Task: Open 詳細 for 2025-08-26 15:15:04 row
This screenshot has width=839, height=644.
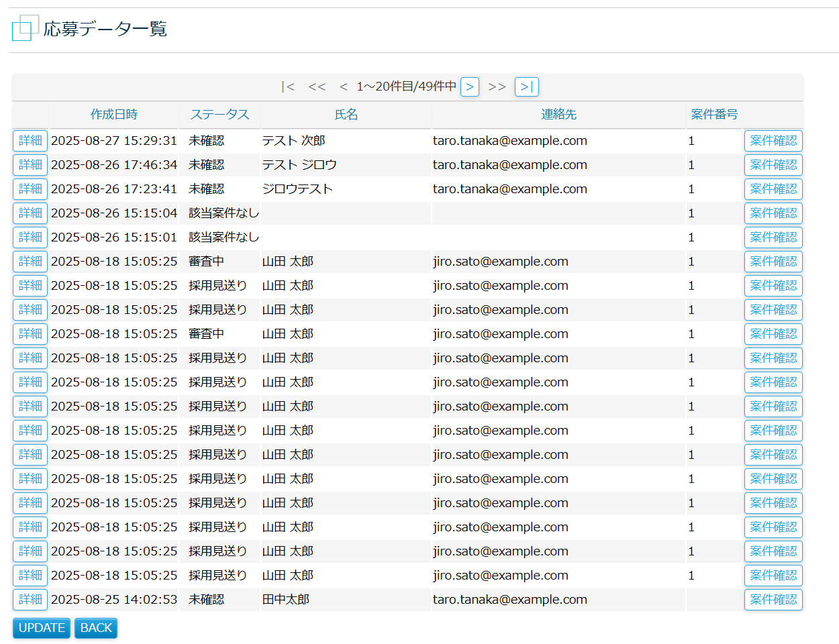Action: point(30,213)
